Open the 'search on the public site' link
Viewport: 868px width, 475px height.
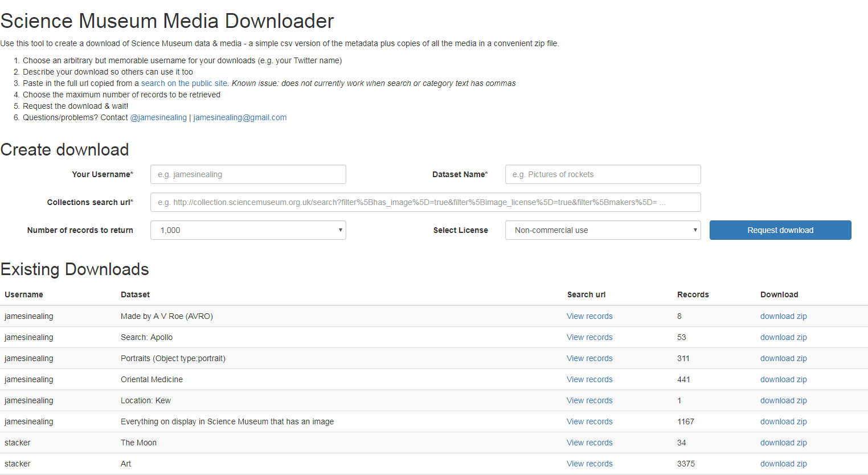pyautogui.click(x=185, y=83)
